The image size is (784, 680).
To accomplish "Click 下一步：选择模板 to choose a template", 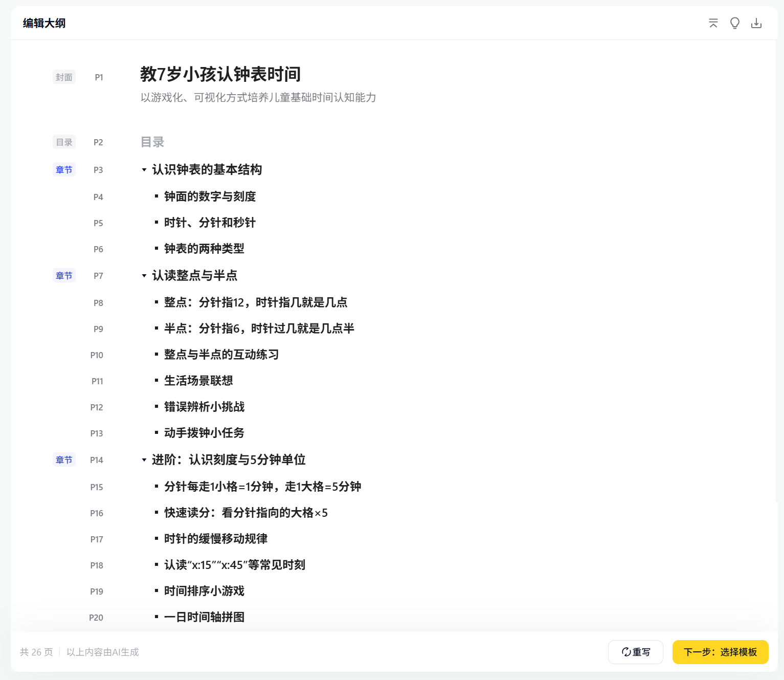I will coord(720,652).
